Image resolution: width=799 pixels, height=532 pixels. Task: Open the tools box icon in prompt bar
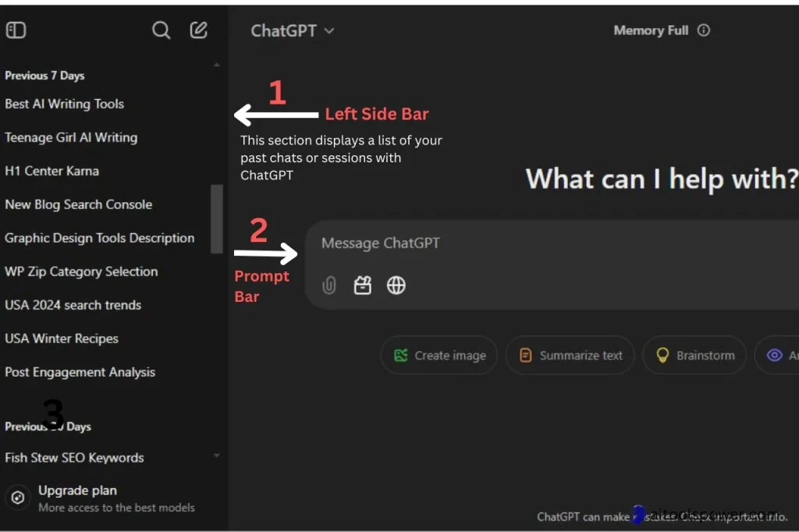click(363, 286)
